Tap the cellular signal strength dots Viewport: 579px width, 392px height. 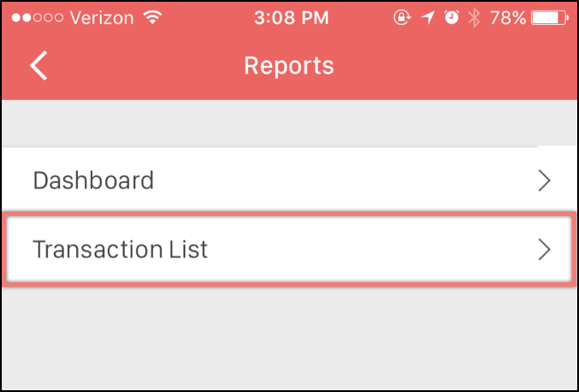[x=37, y=18]
